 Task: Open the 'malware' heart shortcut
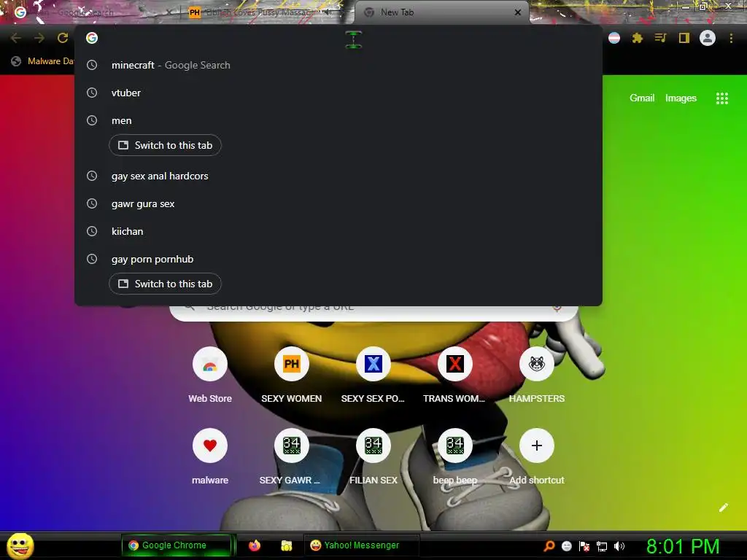tap(210, 457)
